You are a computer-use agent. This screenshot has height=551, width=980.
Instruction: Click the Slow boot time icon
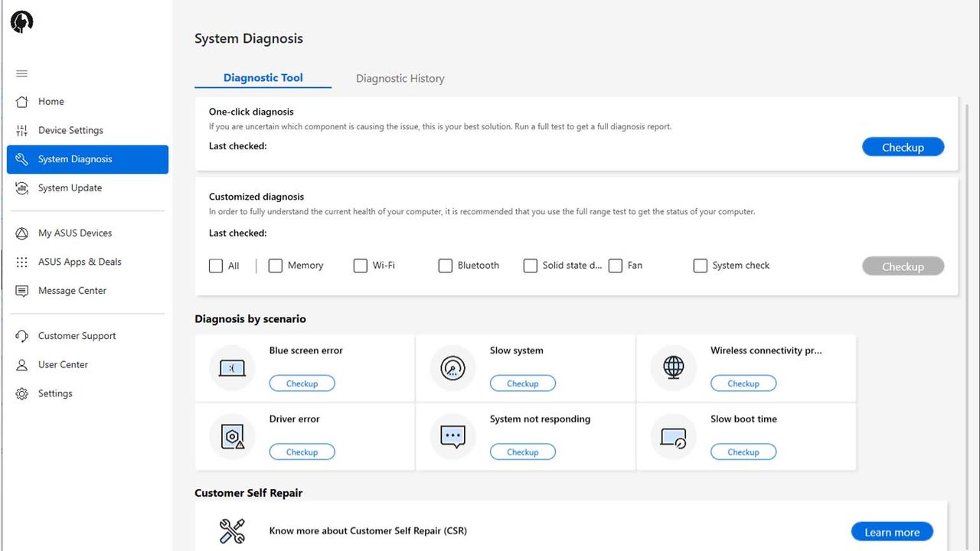click(x=673, y=437)
